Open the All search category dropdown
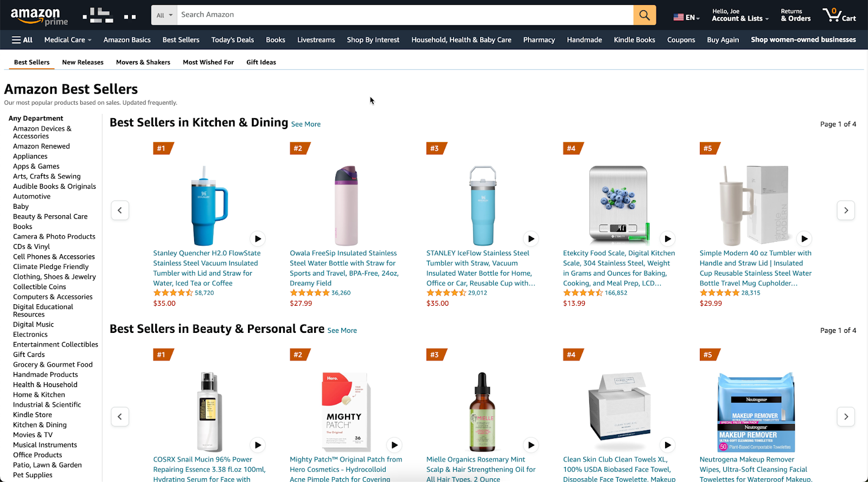The image size is (868, 482). [x=164, y=15]
